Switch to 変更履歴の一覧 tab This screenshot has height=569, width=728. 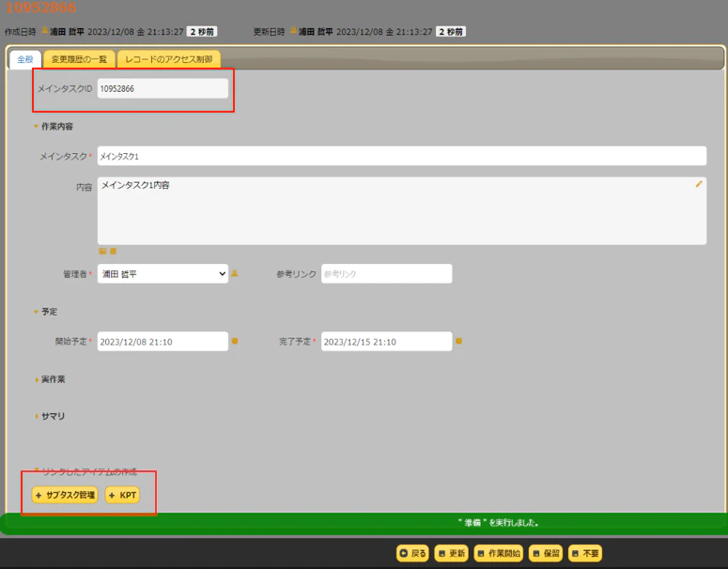(79, 59)
